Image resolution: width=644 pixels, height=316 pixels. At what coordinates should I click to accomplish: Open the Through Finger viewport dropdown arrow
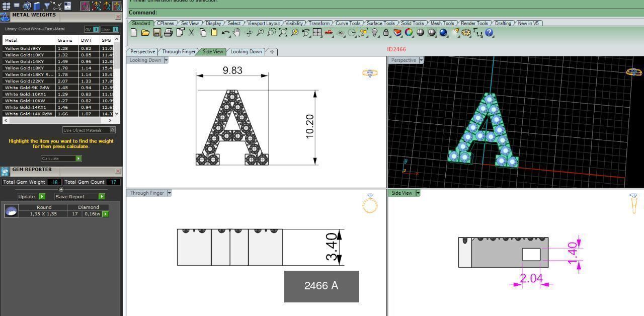click(169, 193)
